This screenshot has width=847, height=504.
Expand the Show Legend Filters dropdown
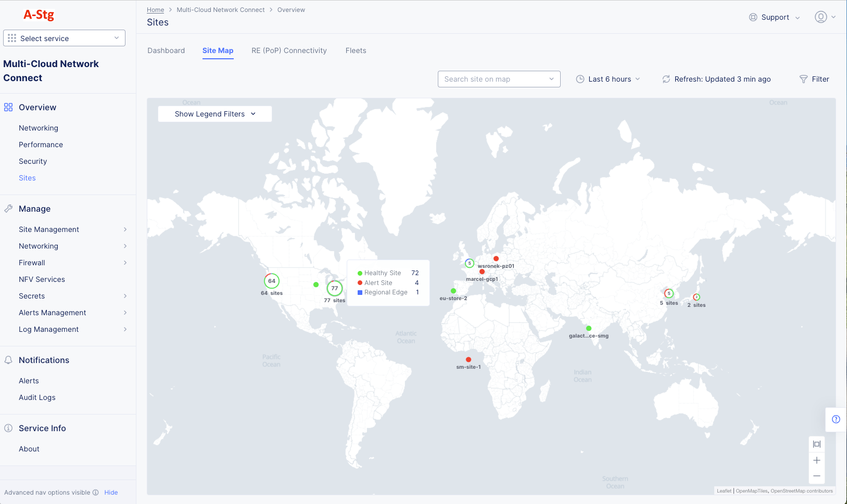tap(214, 113)
